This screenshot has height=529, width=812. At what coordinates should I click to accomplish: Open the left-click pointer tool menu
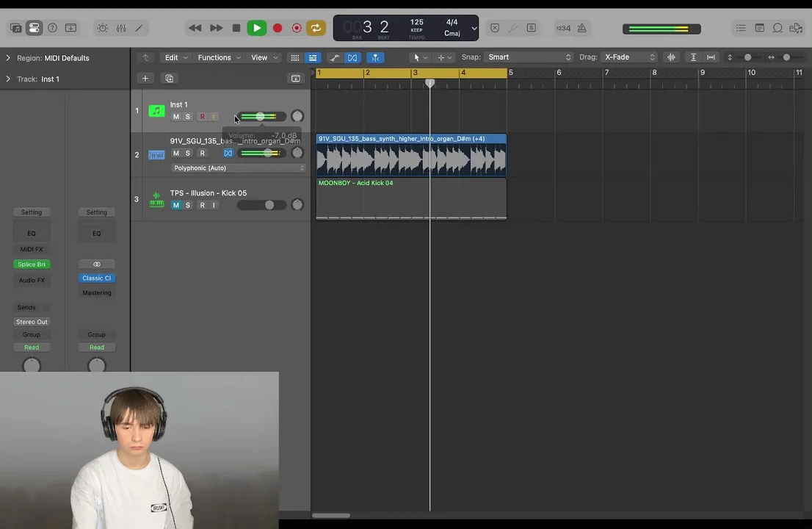420,57
